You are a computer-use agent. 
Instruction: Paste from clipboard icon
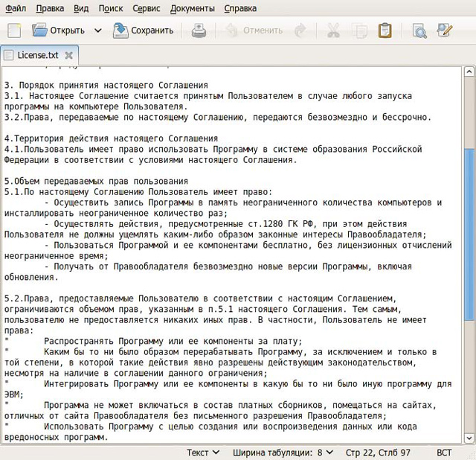click(x=385, y=31)
